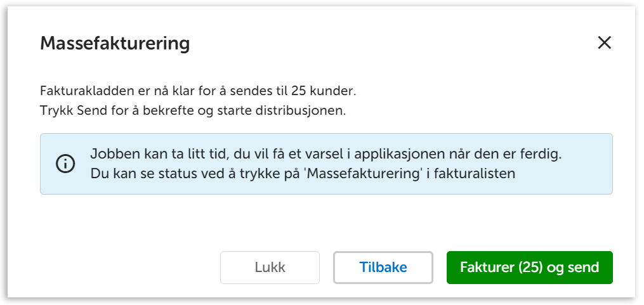Screen dimensions: 644x305
Task: Go back with the Tilbake button
Action: (x=383, y=268)
